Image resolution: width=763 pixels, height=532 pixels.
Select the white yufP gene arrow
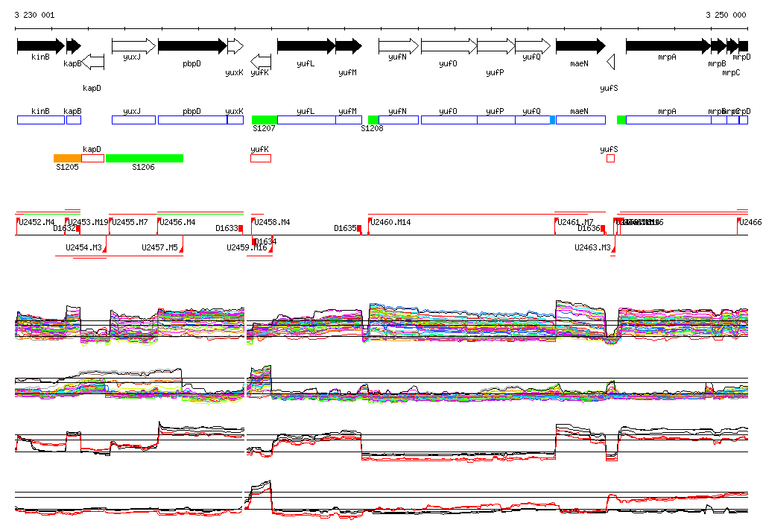[496, 46]
